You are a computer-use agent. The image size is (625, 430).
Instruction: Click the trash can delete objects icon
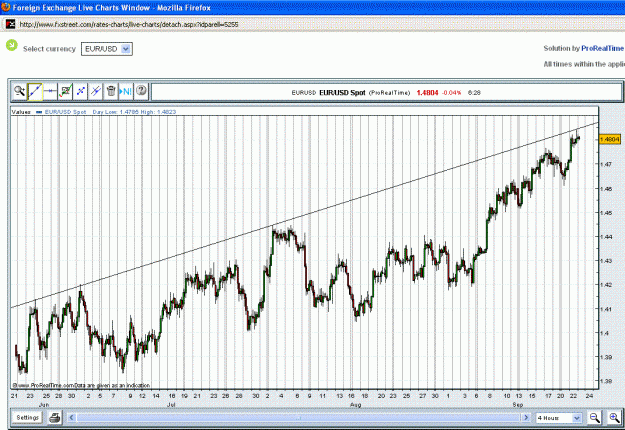(111, 91)
